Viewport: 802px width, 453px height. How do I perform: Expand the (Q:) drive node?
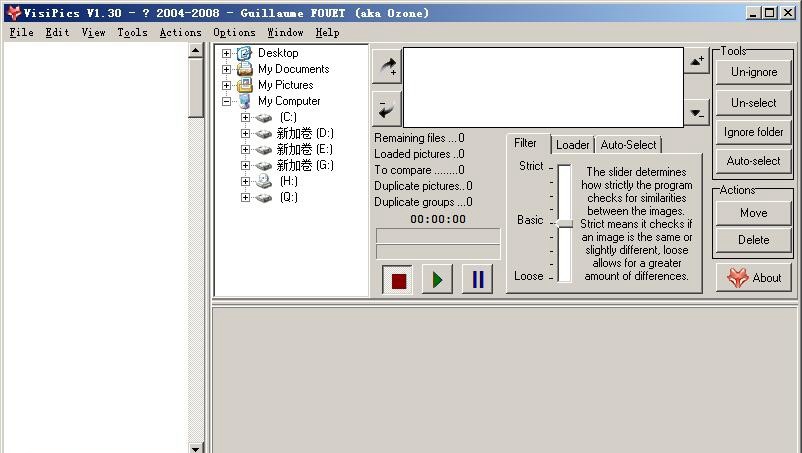(246, 197)
